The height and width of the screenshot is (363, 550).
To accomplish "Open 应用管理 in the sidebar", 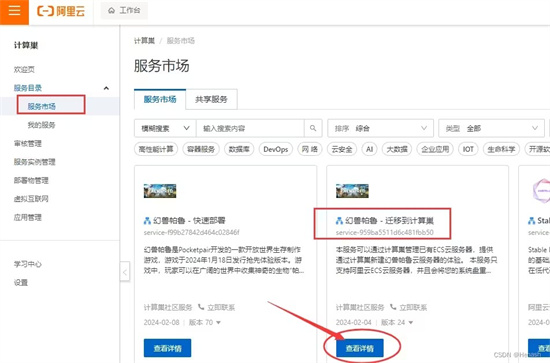I will (28, 217).
